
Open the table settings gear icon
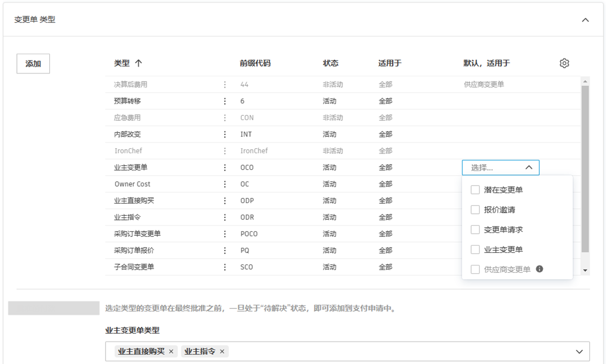[564, 63]
